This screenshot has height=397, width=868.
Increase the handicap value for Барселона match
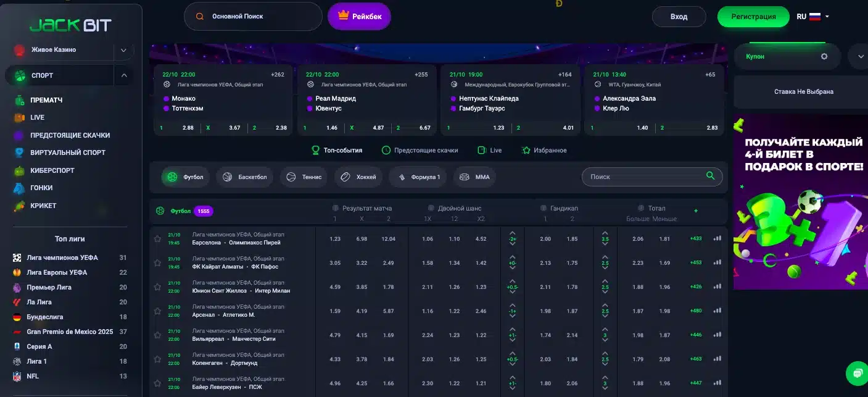click(512, 232)
